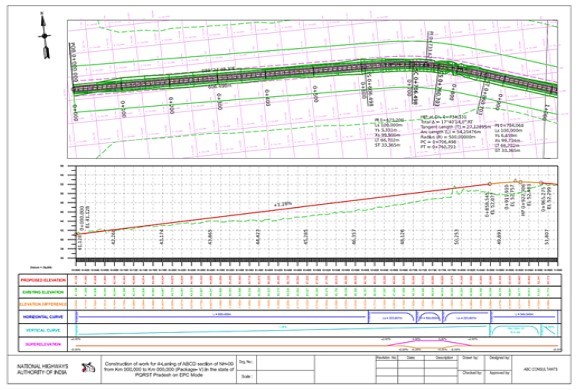Click the VERTICAL CURVE row label
The height and width of the screenshot is (390, 577).
[43, 330]
